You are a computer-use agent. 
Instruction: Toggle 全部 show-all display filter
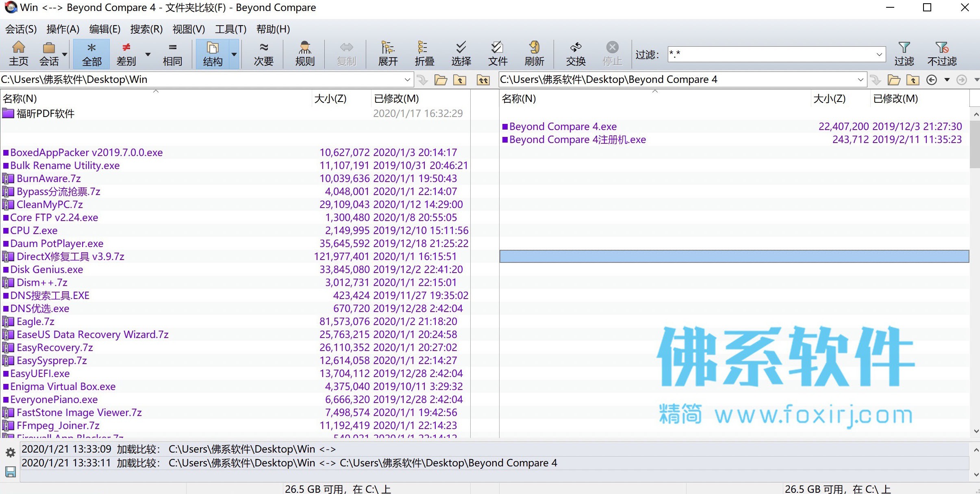pyautogui.click(x=92, y=54)
